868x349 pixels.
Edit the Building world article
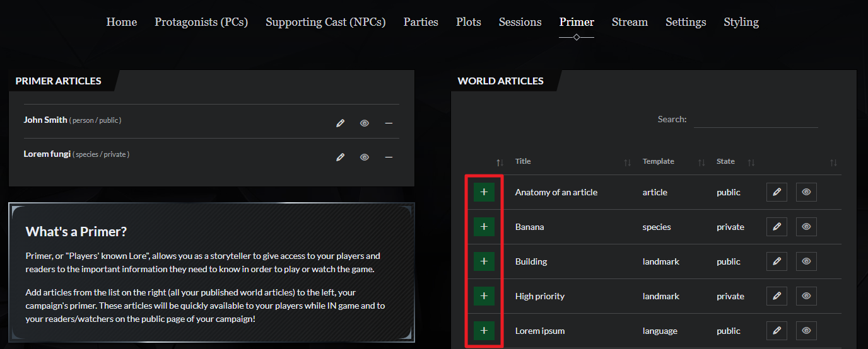(x=777, y=261)
